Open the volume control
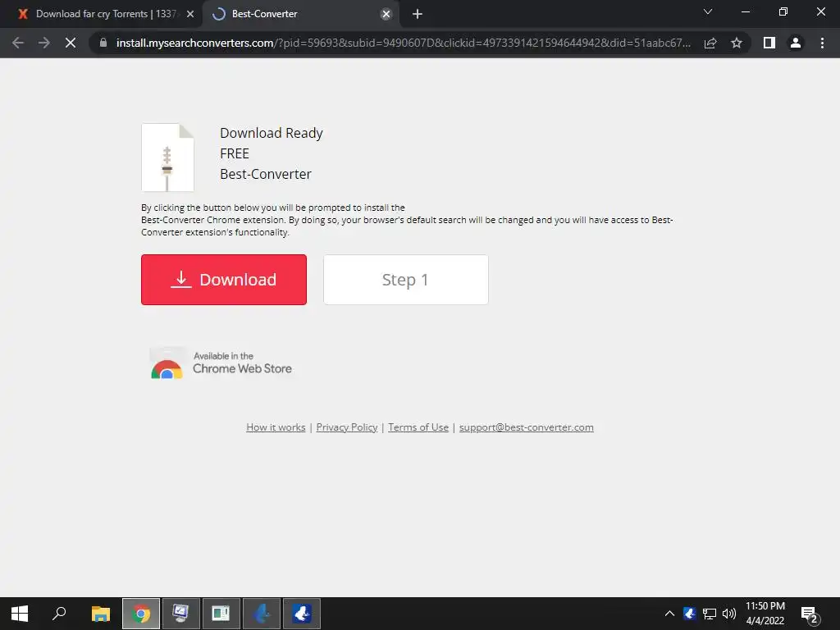840x630 pixels. coord(729,614)
